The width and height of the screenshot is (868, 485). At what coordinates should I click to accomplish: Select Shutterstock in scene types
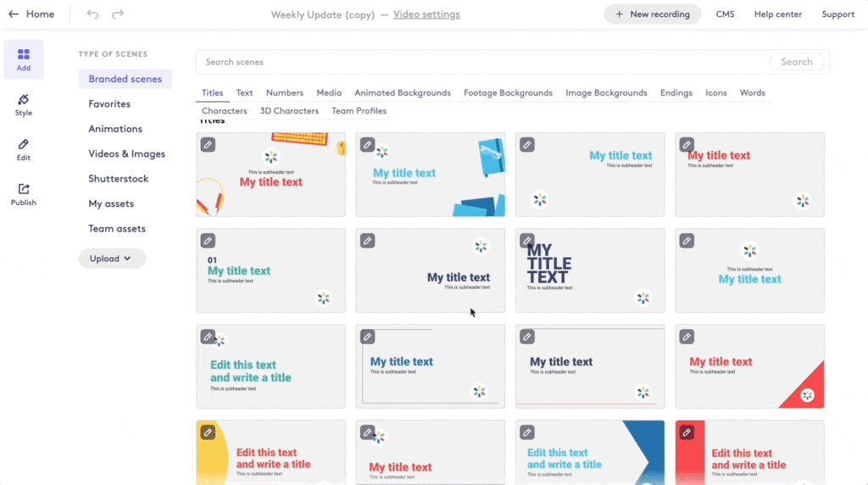point(119,179)
